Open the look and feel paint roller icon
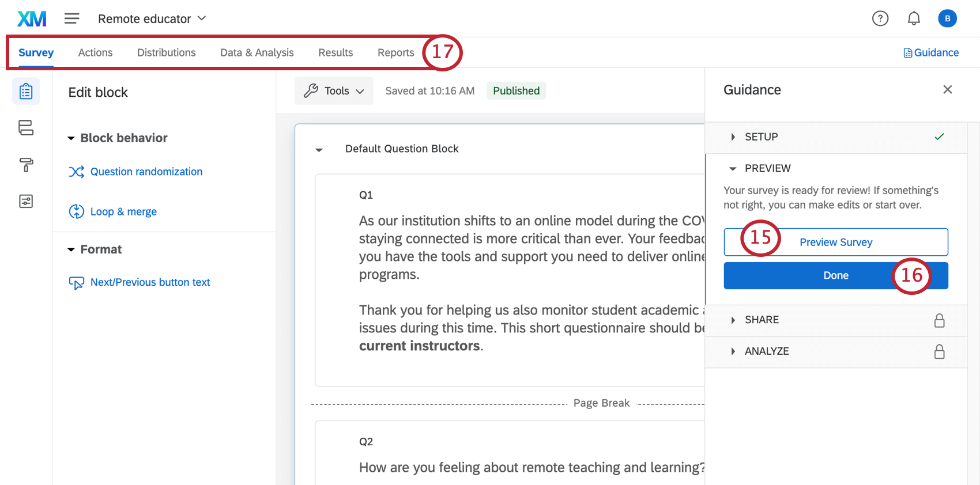This screenshot has width=980, height=485. (x=26, y=165)
